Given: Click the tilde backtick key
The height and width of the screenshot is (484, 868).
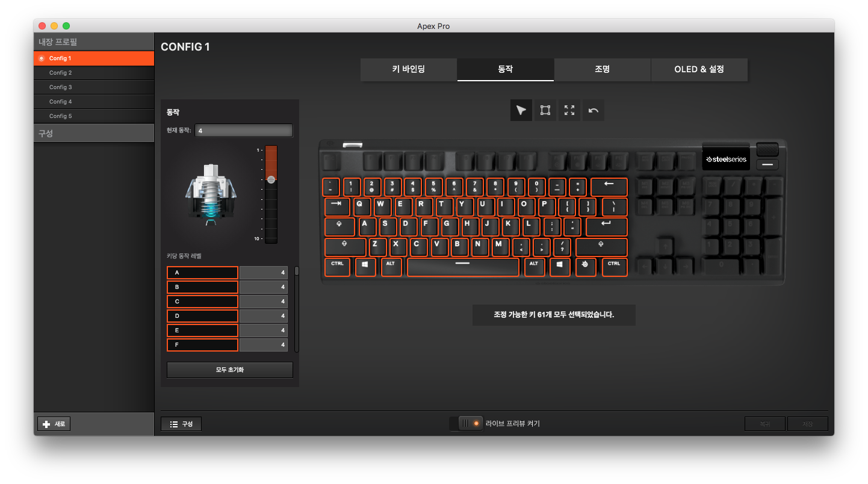Looking at the screenshot, I should pos(331,187).
